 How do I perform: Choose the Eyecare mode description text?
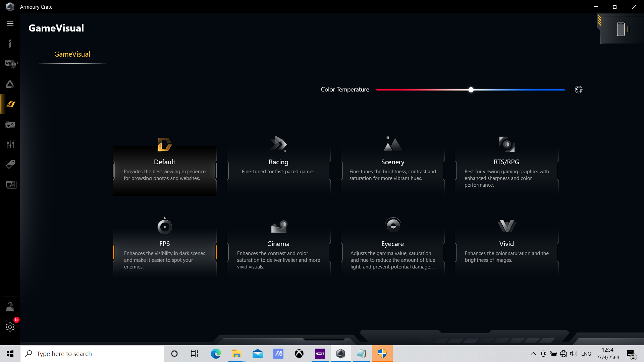pyautogui.click(x=392, y=260)
